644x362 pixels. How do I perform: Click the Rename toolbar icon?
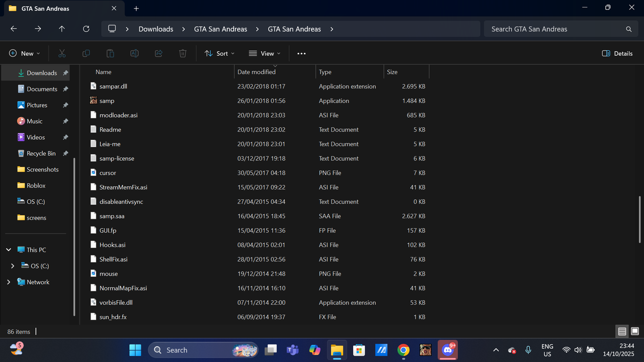134,53
